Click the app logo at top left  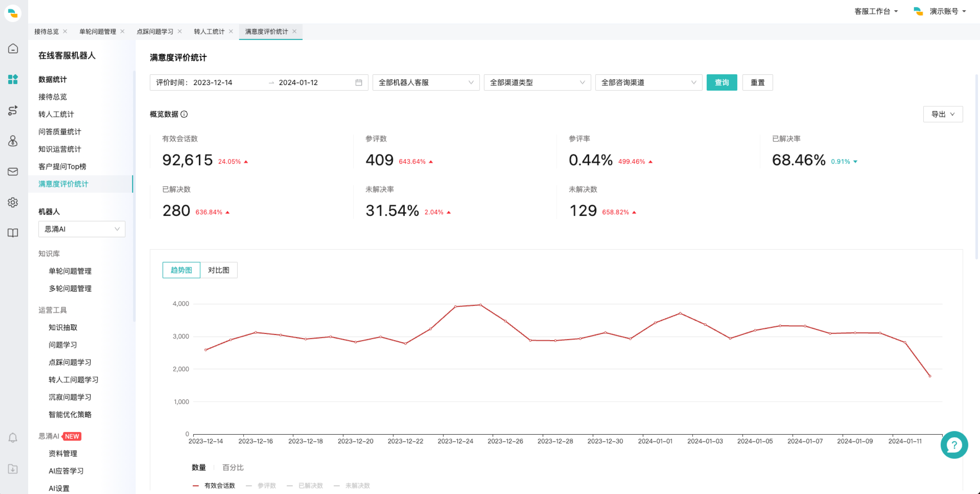(13, 13)
